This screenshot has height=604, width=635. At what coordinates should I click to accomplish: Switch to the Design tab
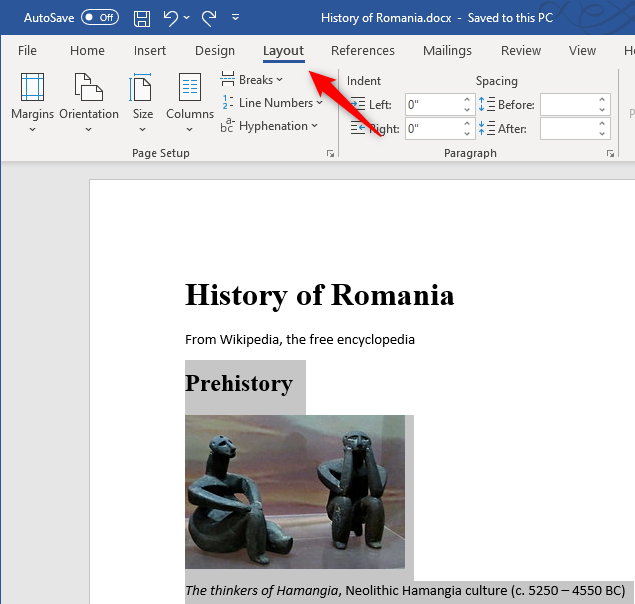[x=215, y=51]
